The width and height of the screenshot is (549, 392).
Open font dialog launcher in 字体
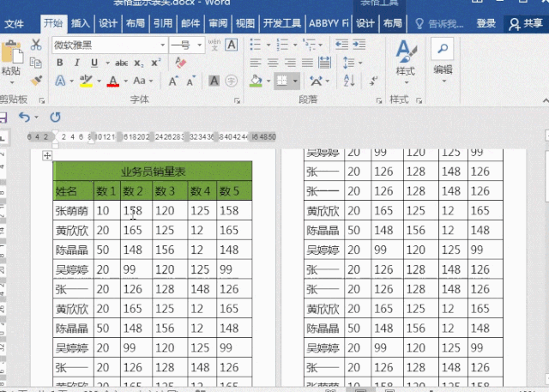[x=237, y=101]
